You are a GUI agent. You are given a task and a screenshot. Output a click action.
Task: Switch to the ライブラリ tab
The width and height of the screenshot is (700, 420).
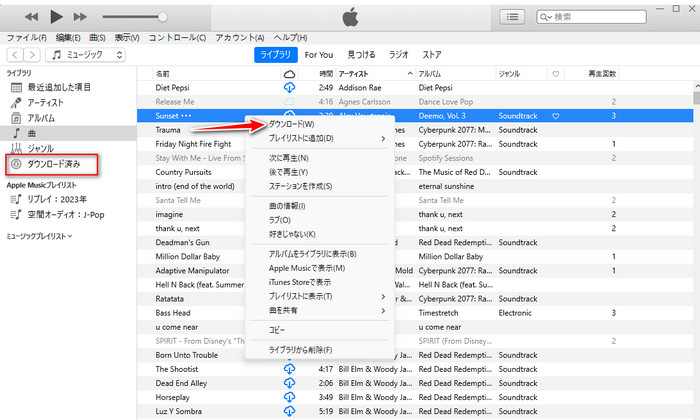275,55
